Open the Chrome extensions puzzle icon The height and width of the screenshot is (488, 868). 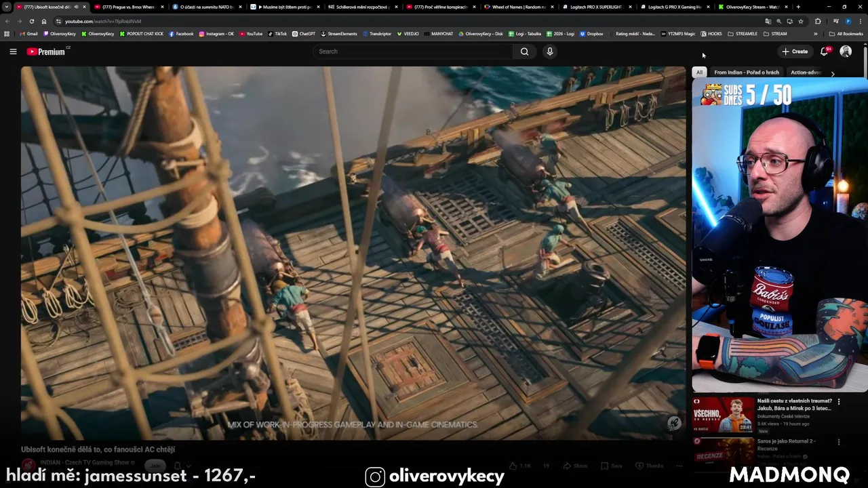(818, 21)
